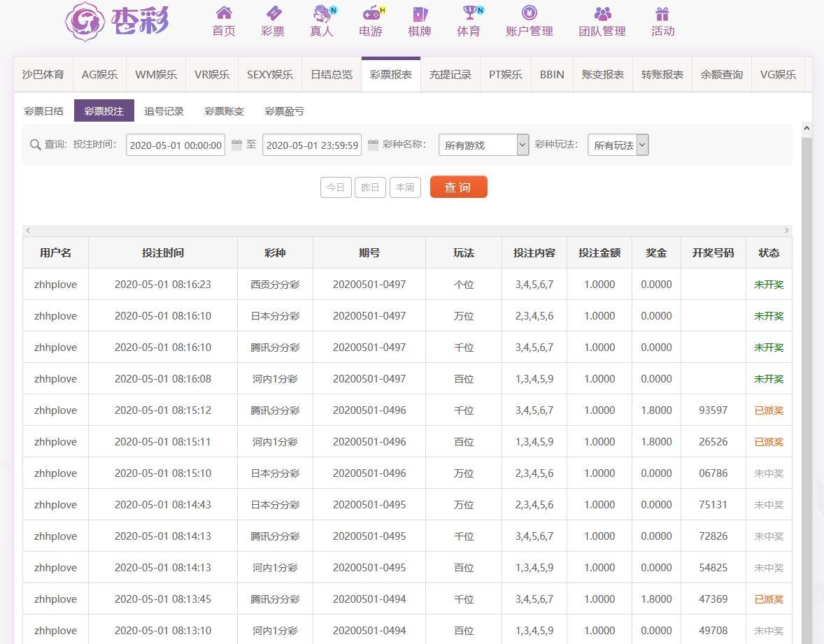Select the 日结总览 tab
The height and width of the screenshot is (644, 824).
point(332,75)
